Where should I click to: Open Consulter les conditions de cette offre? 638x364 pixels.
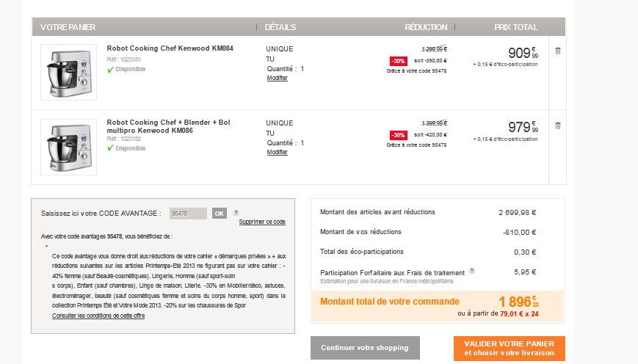coord(98,316)
